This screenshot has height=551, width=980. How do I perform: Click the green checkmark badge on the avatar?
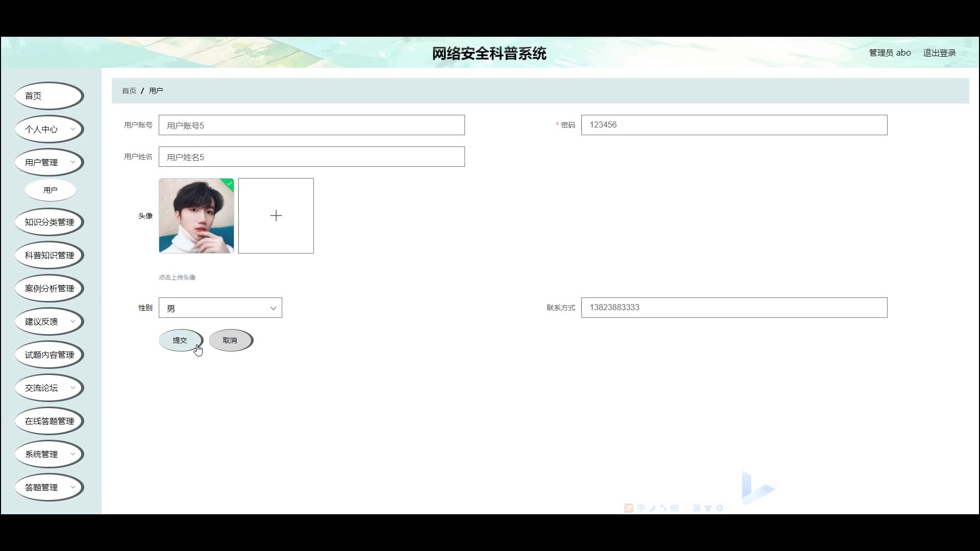click(229, 183)
